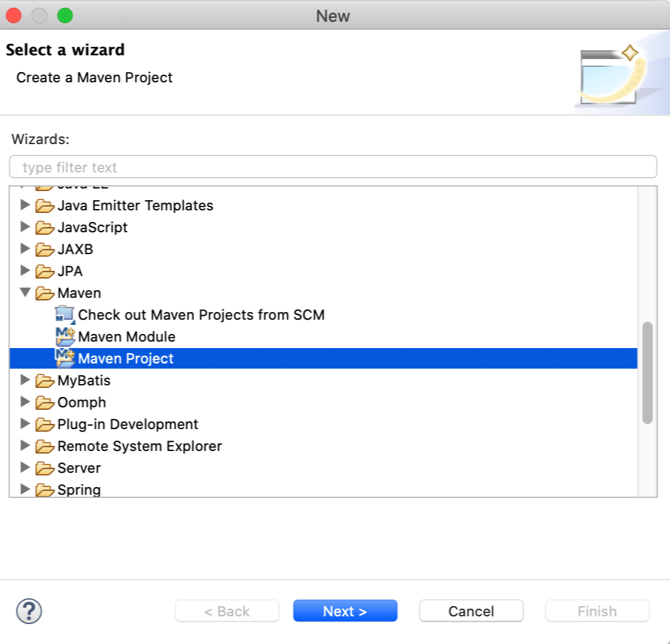Focus the type filter text field

(x=333, y=167)
